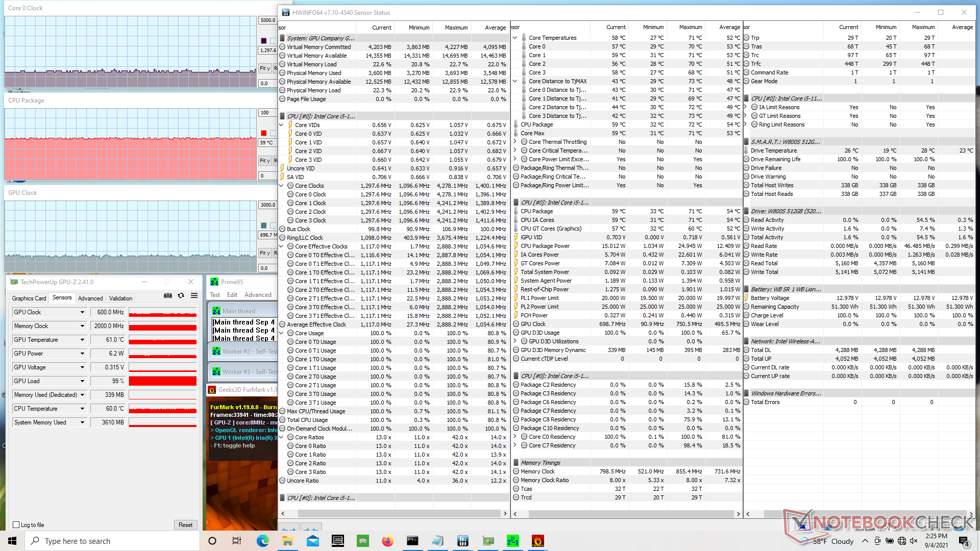Open the GPU Power sensor dropdown
The width and height of the screenshot is (980, 551).
click(x=82, y=354)
